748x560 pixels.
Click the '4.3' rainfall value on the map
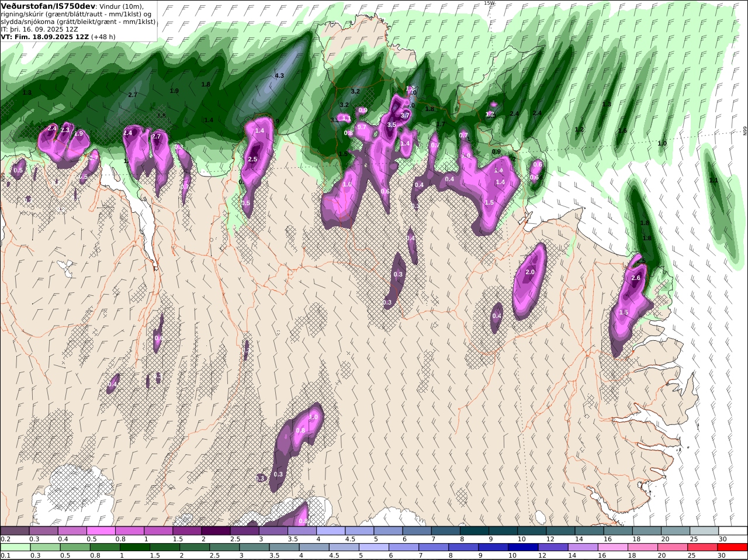tap(279, 75)
